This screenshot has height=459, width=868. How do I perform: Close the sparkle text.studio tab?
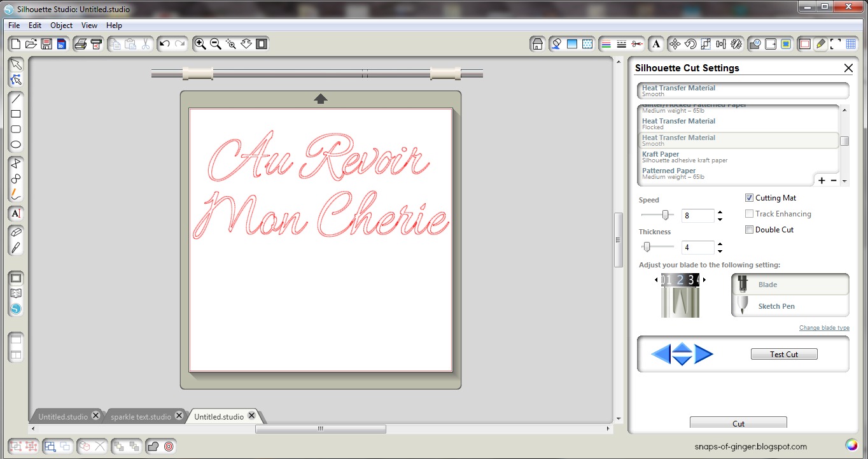click(x=179, y=416)
